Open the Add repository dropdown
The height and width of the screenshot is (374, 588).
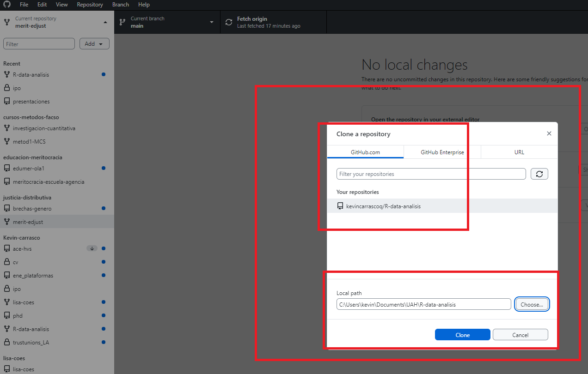coord(94,44)
